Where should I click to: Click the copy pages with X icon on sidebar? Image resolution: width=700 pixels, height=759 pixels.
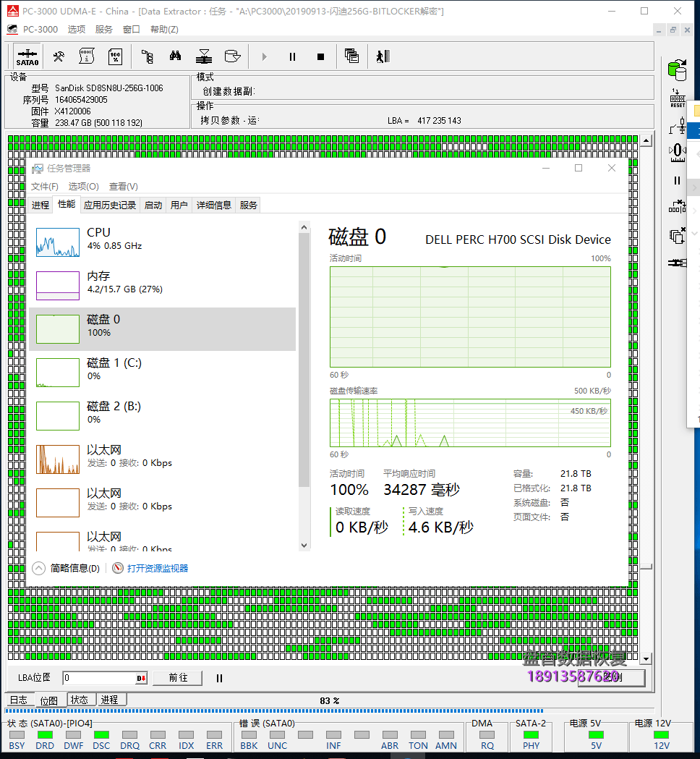tap(678, 236)
